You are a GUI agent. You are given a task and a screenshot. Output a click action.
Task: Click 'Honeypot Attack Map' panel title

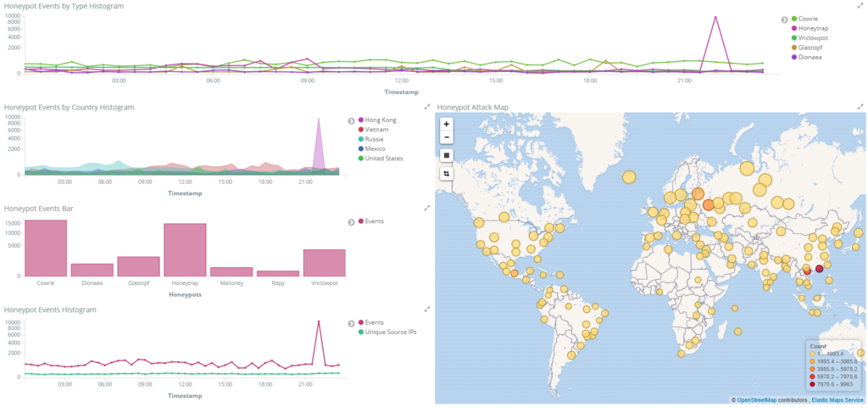pos(473,107)
